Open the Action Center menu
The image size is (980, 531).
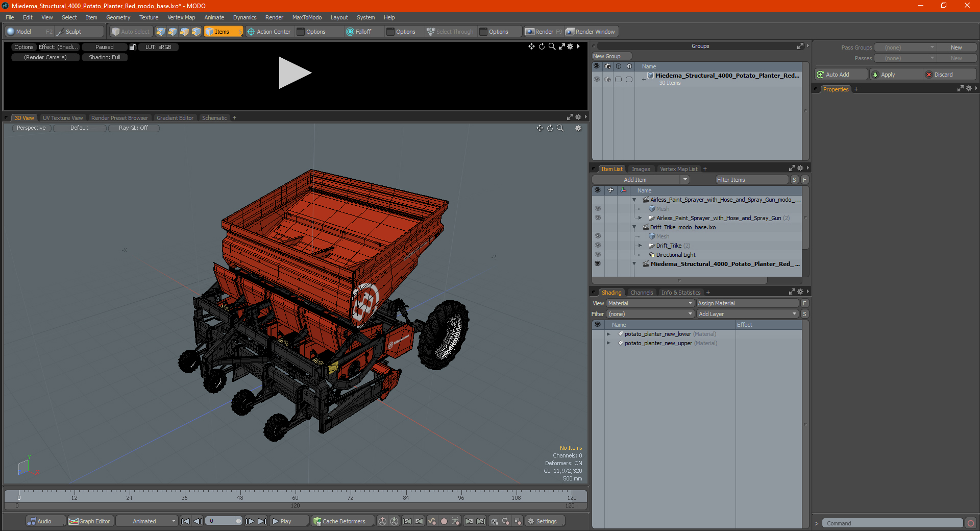pos(269,32)
